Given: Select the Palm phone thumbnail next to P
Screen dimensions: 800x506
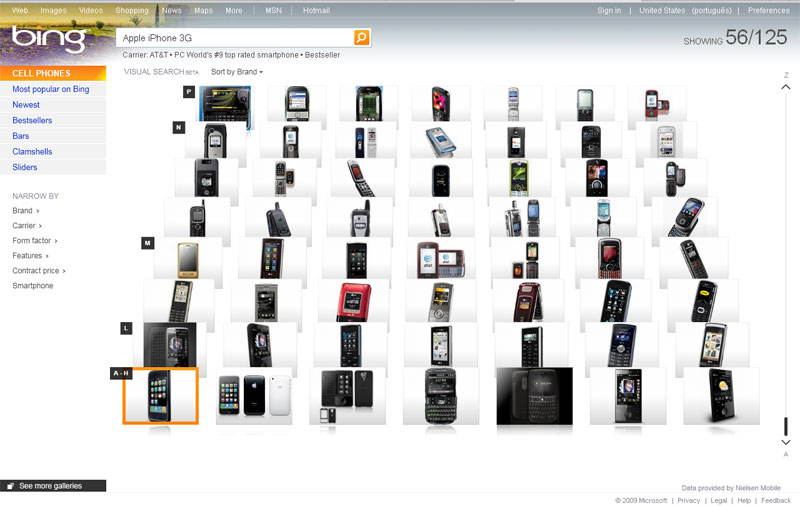Looking at the screenshot, I should [x=225, y=104].
